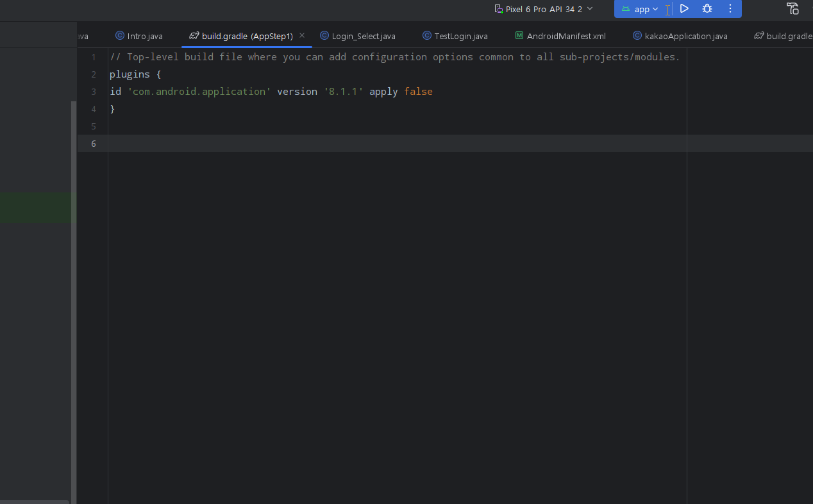Click the TestLogin.java class icon
Image resolution: width=813 pixels, height=504 pixels.
[427, 36]
